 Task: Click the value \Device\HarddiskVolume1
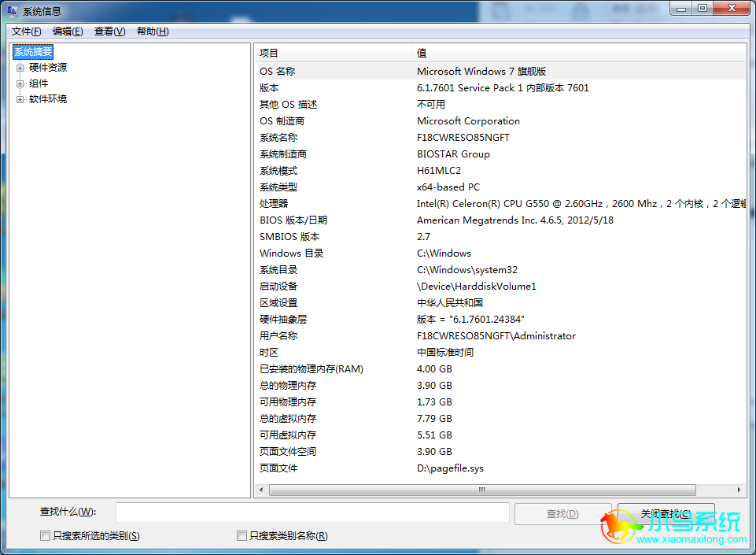click(x=477, y=287)
